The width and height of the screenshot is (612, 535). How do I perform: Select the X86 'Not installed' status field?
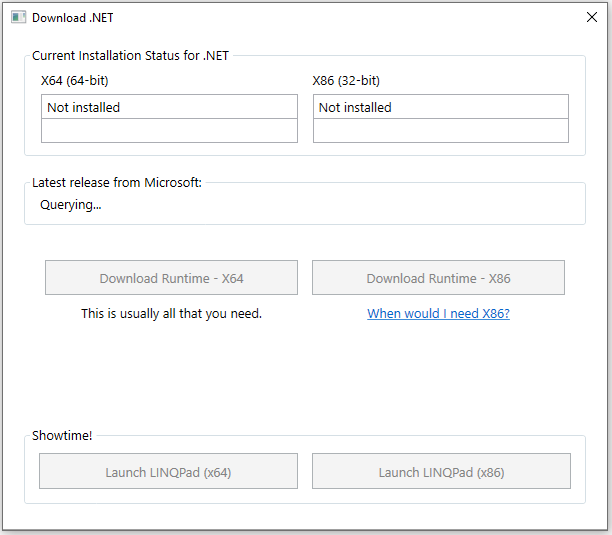441,107
